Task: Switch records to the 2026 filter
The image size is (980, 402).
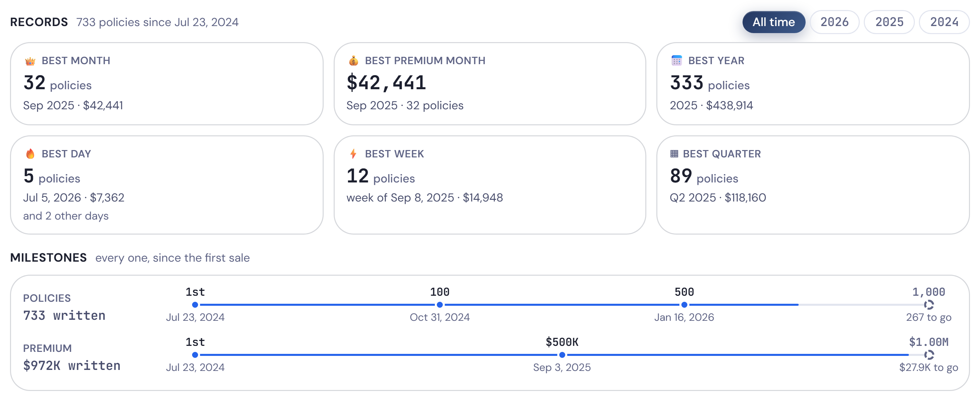Action: click(x=834, y=22)
